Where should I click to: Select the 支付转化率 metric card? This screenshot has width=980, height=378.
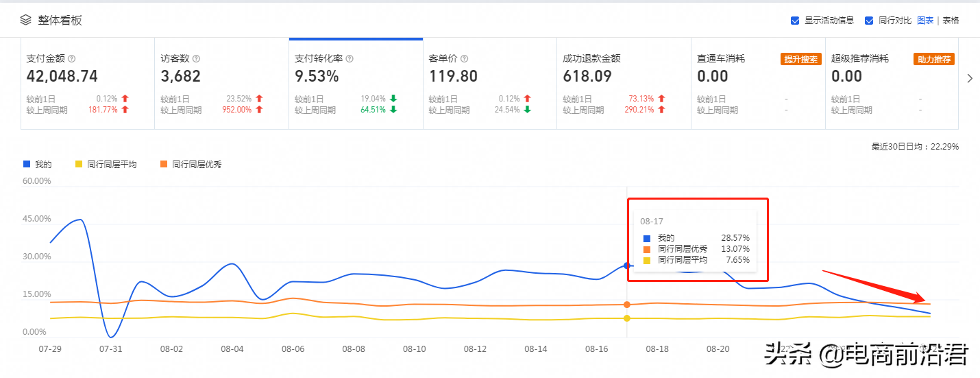[356, 84]
